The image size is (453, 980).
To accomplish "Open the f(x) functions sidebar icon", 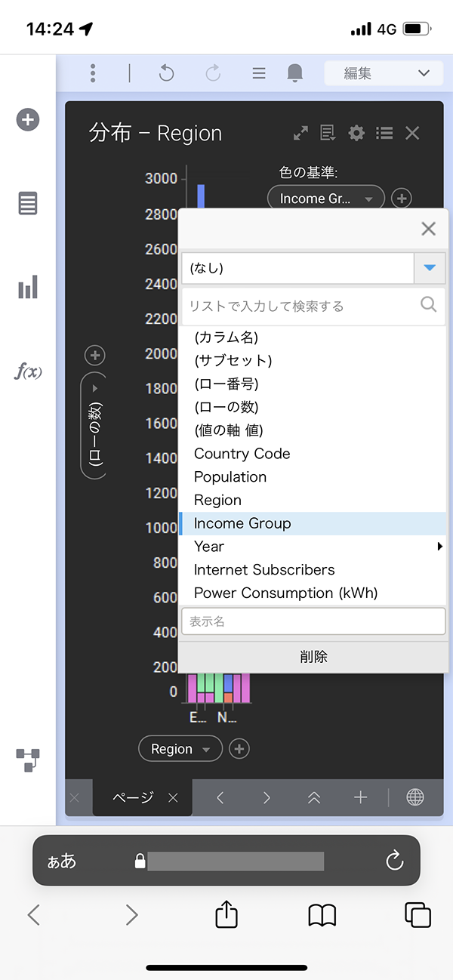I will tap(28, 372).
